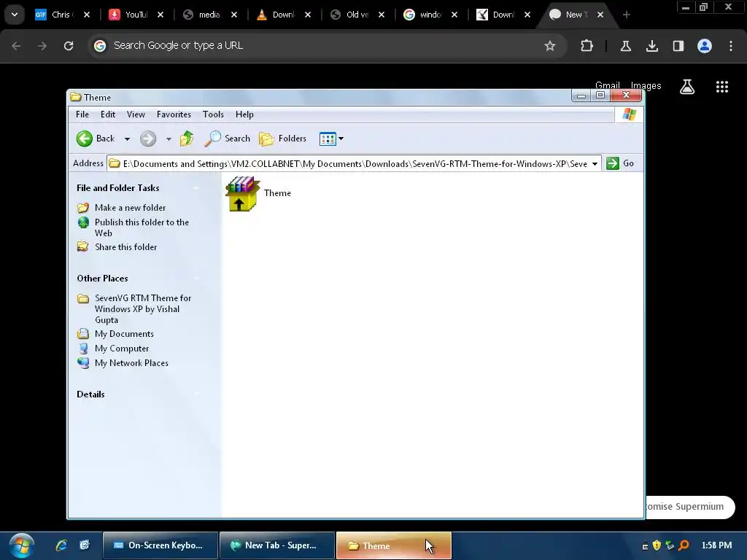Switch to New Tab Supermium taskbar button
Viewport: 747px width, 560px height.
276,545
